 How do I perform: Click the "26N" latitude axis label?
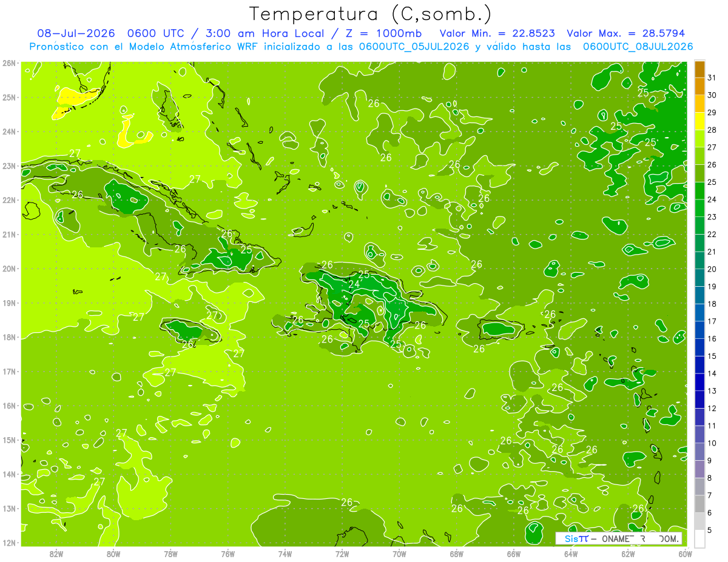[x=8, y=63]
